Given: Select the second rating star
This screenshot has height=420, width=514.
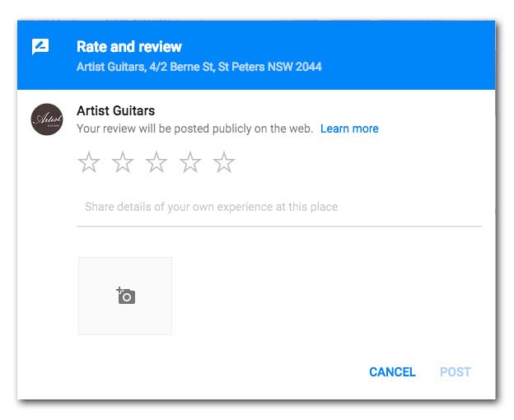Looking at the screenshot, I should 123,162.
